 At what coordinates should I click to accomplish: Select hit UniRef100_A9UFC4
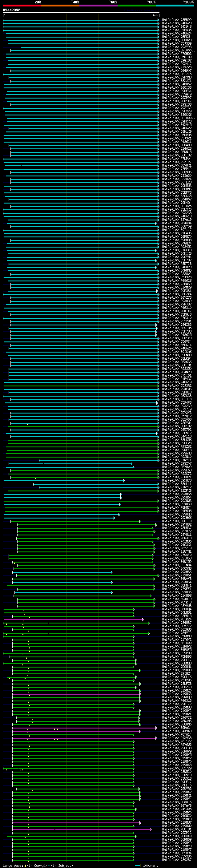(x=177, y=91)
